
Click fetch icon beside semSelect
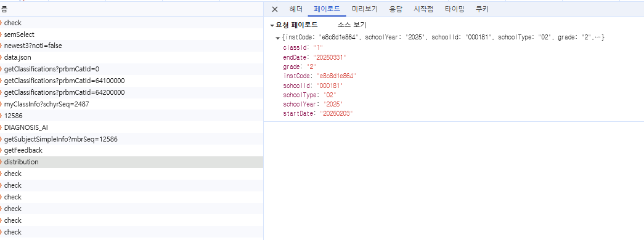pos(1,34)
